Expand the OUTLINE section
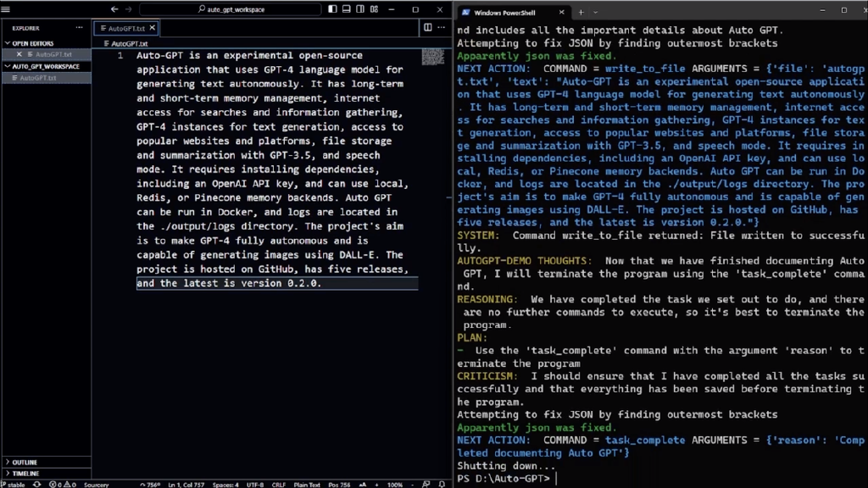The width and height of the screenshot is (868, 488). [24, 463]
